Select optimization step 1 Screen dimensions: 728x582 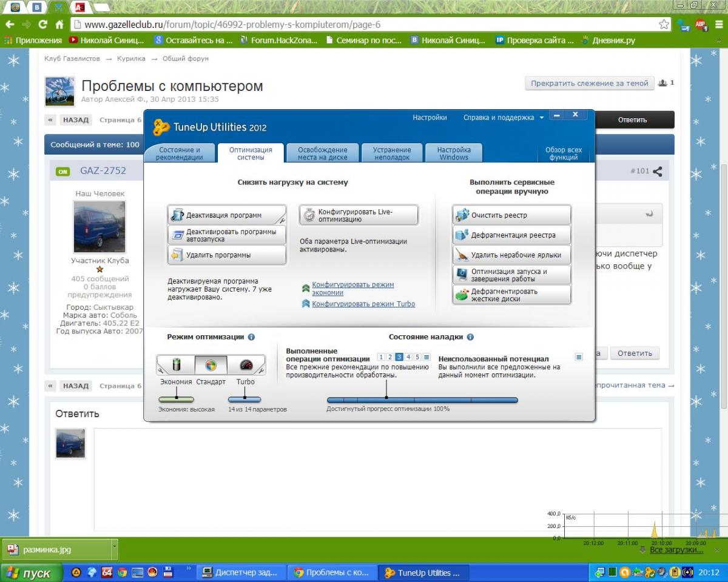click(x=381, y=357)
